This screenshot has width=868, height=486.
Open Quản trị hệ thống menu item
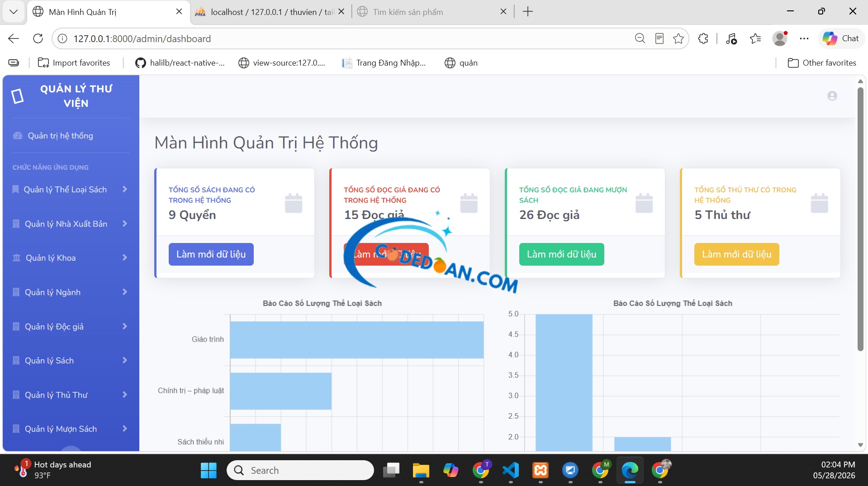60,136
